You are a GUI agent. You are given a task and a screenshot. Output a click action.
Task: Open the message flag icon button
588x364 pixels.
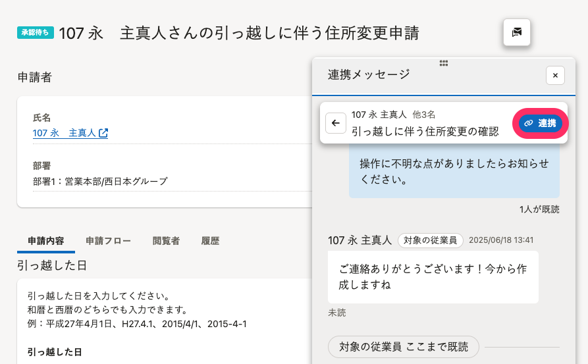(517, 32)
